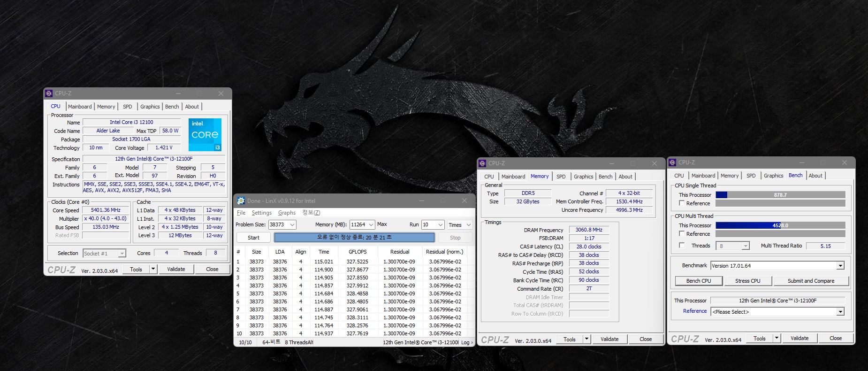Select Memory tab in the CPU-Z Bench window
Viewport: 868px width, 371px height.
pos(730,176)
